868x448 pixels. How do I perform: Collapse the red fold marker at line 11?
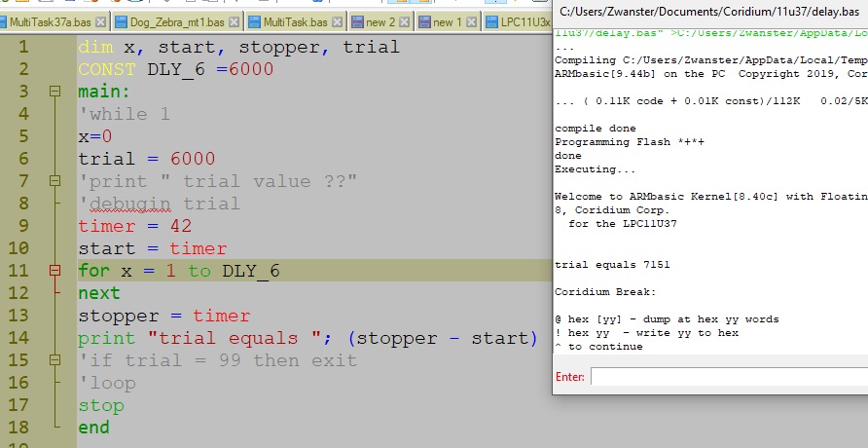[x=54, y=270]
